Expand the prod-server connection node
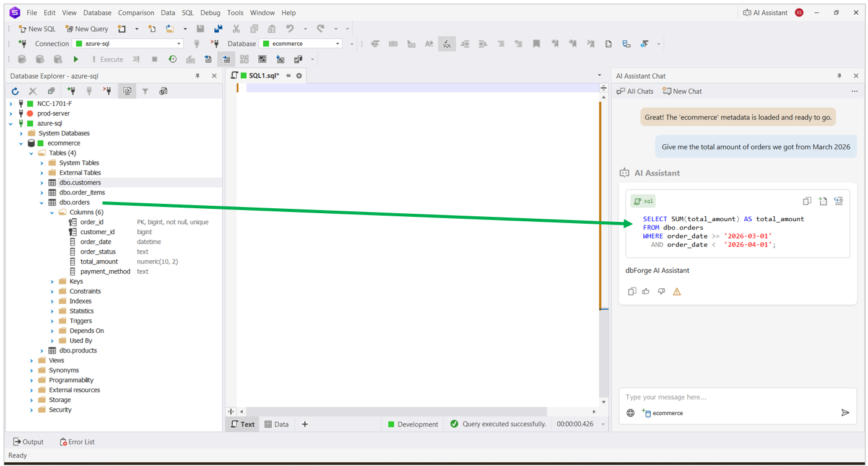The height and width of the screenshot is (466, 868). pyautogui.click(x=11, y=113)
